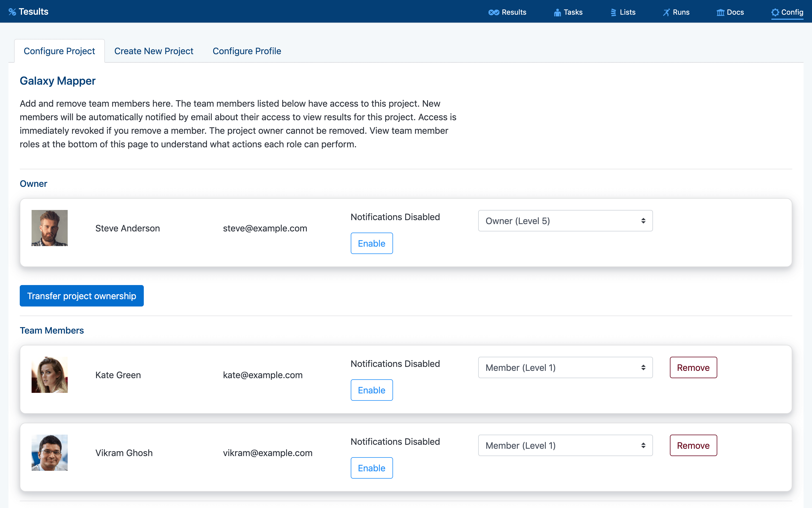The height and width of the screenshot is (508, 812).
Task: Open Config in the top navigation
Action: [792, 12]
